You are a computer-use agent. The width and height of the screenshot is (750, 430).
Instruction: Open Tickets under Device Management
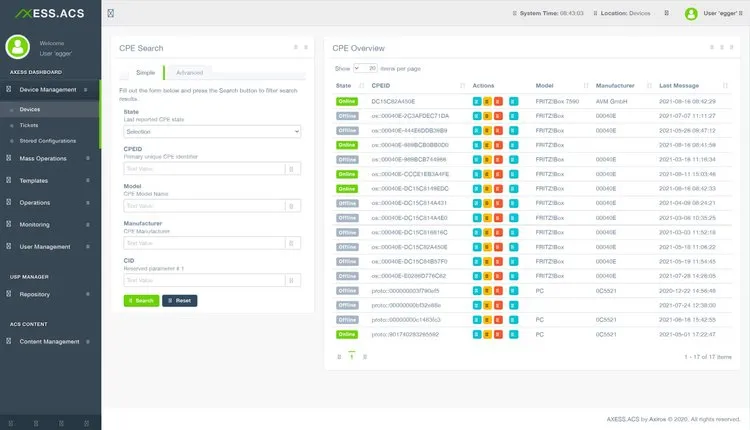point(30,125)
